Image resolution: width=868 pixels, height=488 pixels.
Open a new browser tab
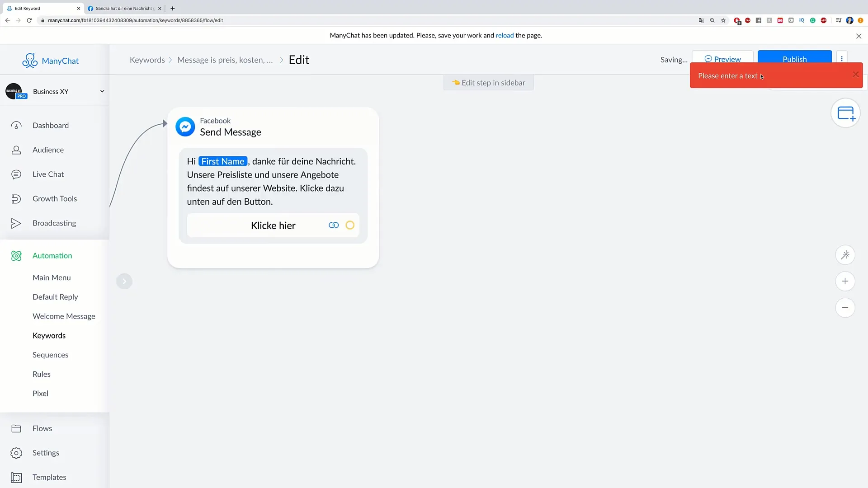pyautogui.click(x=172, y=8)
